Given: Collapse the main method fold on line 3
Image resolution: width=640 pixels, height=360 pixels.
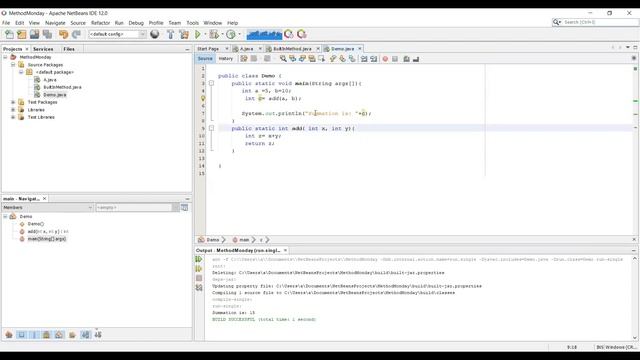Looking at the screenshot, I should [x=211, y=83].
